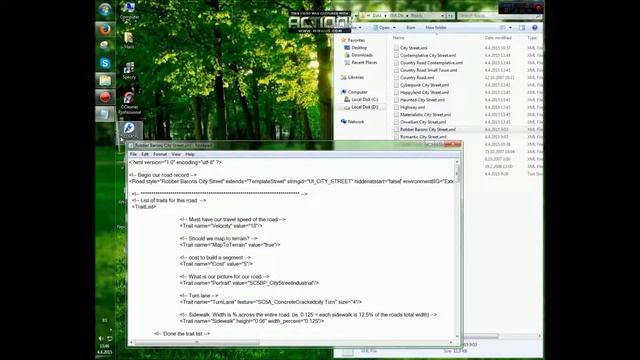This screenshot has width=640, height=360.
Task: Click the Notepad scroll-right arrow
Action: 451,342
